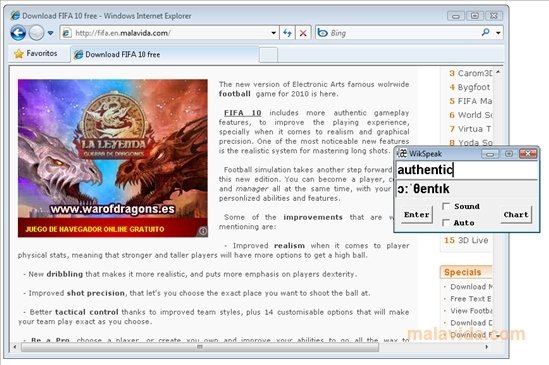Maximize the Internet Explorer window
Image resolution: width=549 pixels, height=365 pixels.
coord(475,16)
